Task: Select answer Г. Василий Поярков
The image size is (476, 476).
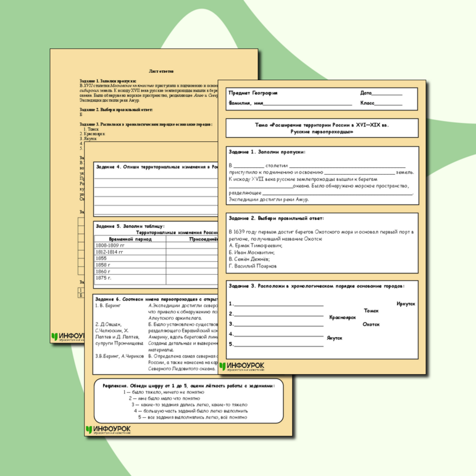Action: 253,266
